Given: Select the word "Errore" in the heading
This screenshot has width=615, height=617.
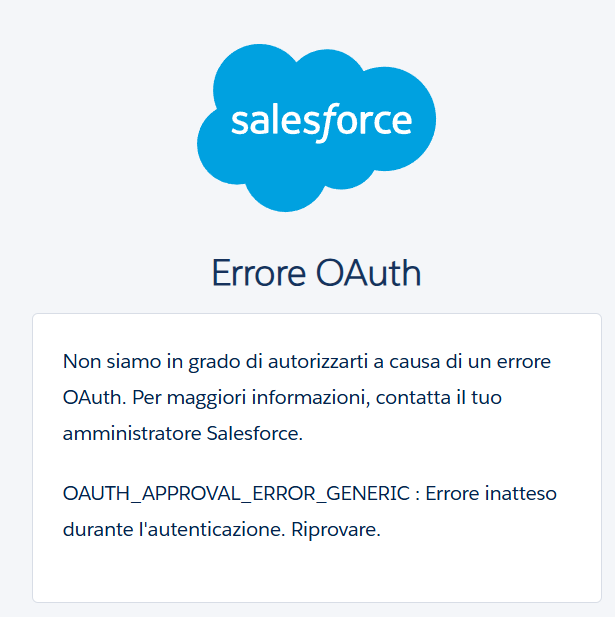Looking at the screenshot, I should pos(258,273).
